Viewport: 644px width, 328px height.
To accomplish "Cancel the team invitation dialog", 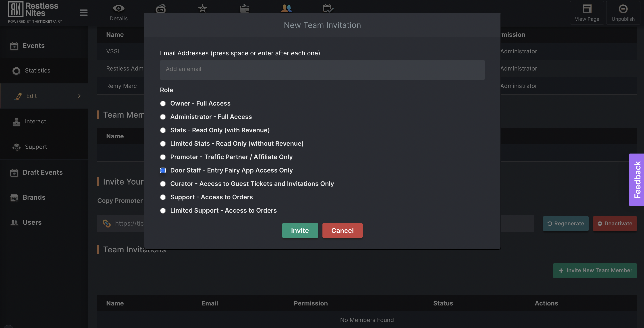I will [342, 230].
